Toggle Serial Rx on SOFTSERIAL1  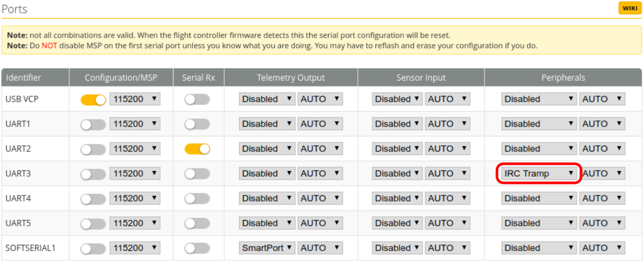point(197,248)
